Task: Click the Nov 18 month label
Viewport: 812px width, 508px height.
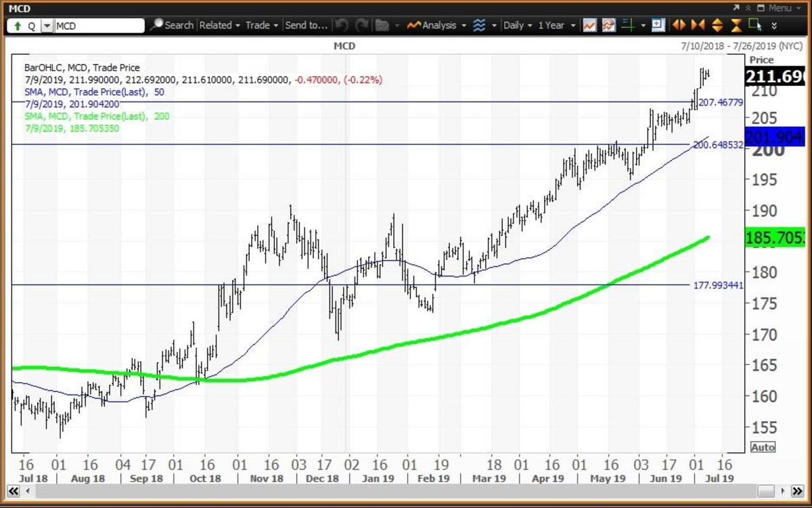Action: click(267, 478)
